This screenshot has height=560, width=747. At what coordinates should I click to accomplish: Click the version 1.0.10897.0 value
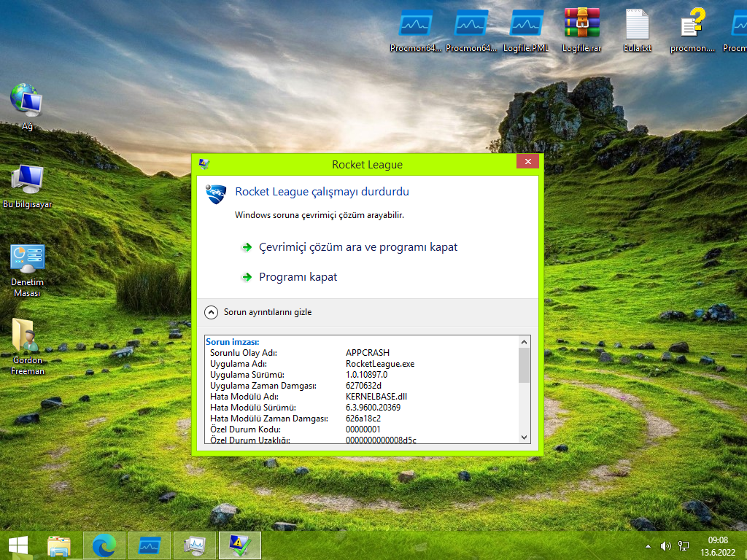click(366, 375)
